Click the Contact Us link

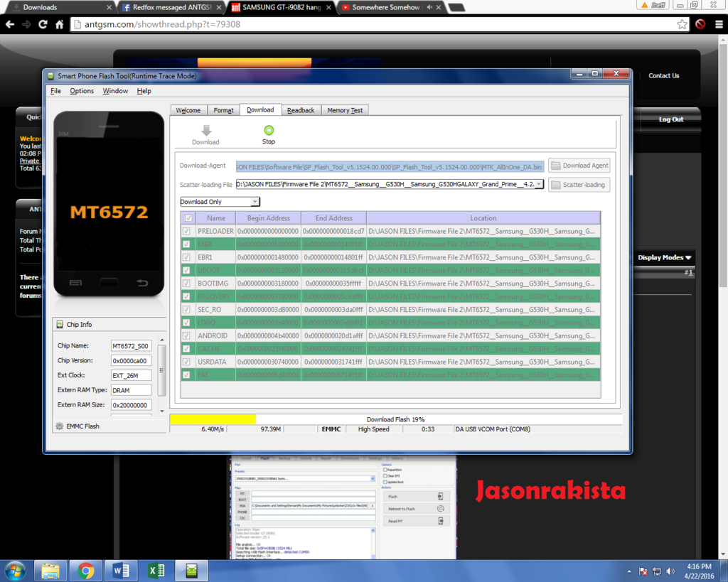click(x=663, y=75)
